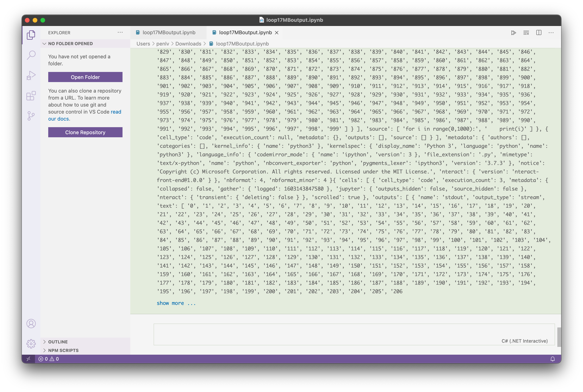Clear all notebook cell outputs
This screenshot has width=583, height=392.
tap(526, 32)
